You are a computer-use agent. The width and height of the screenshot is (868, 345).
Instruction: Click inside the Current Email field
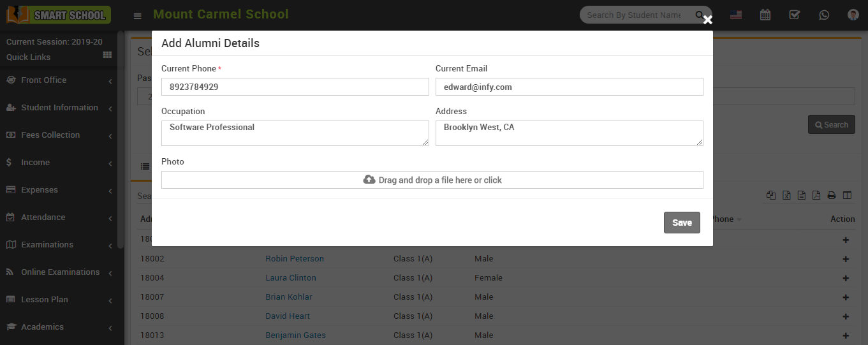[x=569, y=87]
